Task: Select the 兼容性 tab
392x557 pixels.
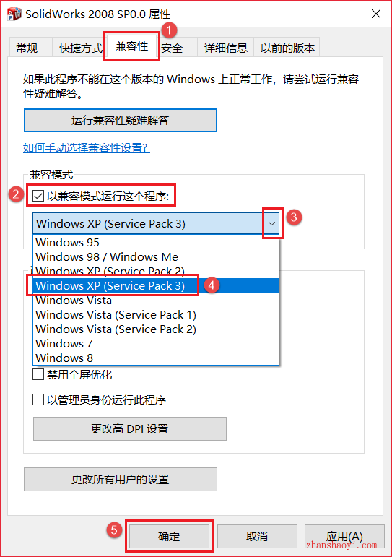Action: pos(131,46)
